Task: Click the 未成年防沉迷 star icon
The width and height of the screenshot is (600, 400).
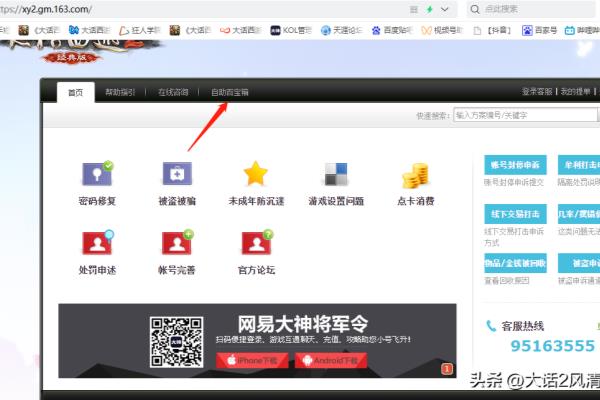Action: (256, 174)
